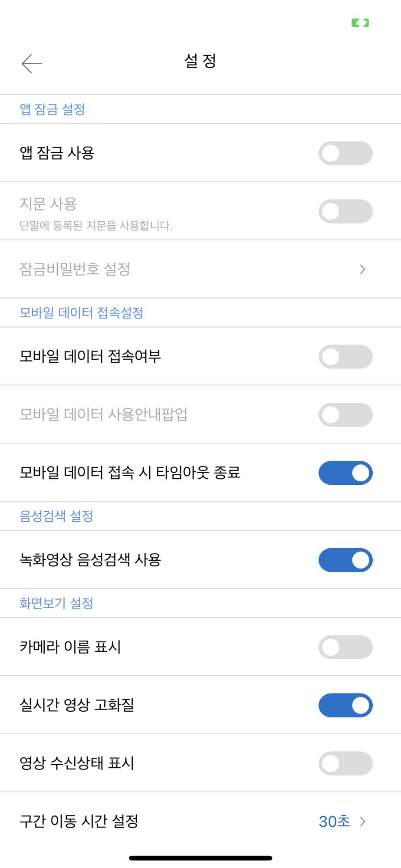Open 구간 이동 시간 설정 chevron arrow
Screen dimensions: 401x868
click(362, 822)
